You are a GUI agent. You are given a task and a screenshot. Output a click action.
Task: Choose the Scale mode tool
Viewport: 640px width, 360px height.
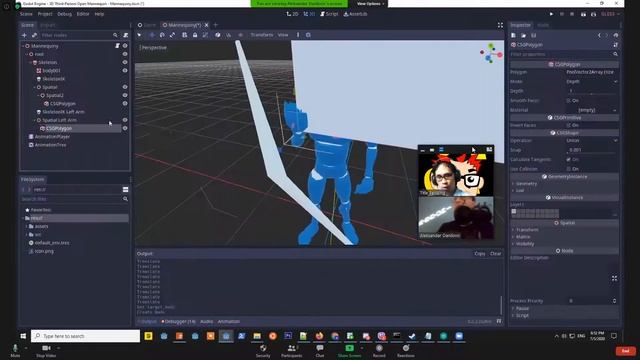(172, 35)
